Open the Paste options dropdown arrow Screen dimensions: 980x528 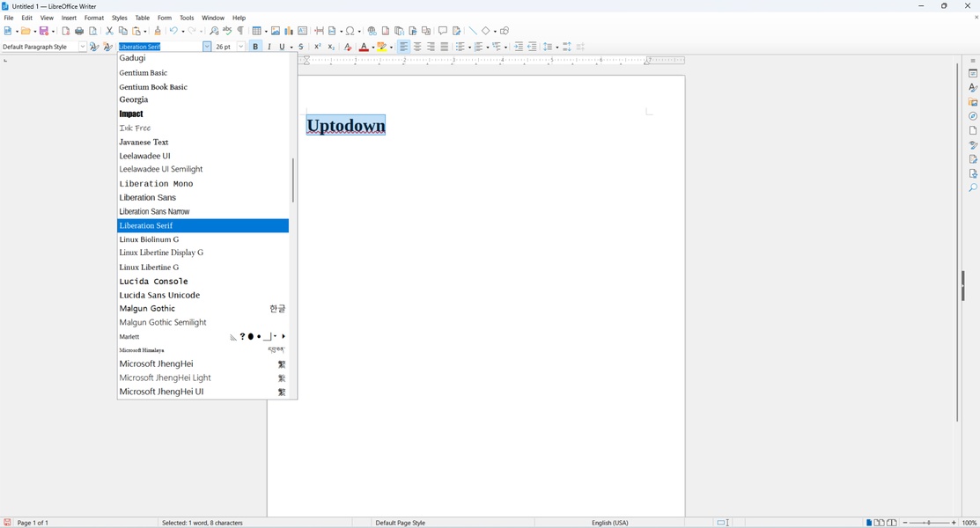tap(145, 32)
